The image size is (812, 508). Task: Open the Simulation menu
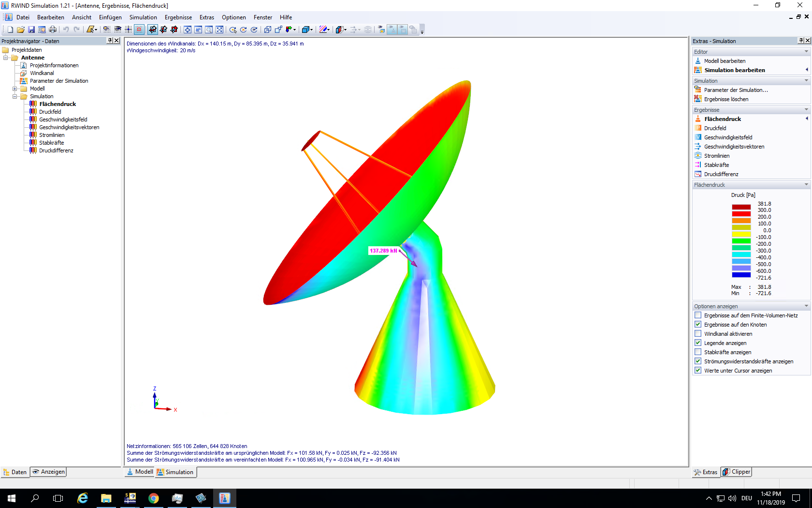[143, 17]
